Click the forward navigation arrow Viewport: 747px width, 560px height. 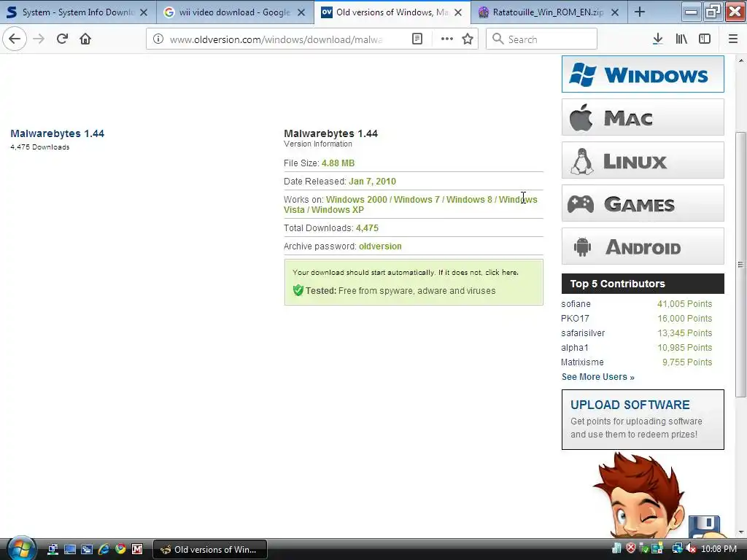[x=39, y=39]
